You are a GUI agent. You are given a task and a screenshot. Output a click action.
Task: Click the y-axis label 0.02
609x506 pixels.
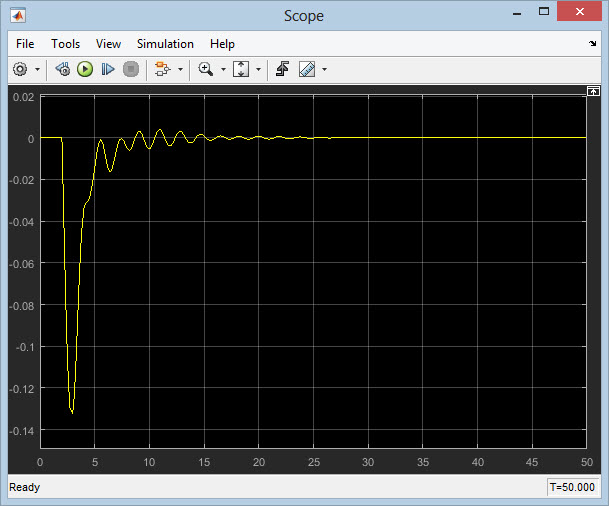click(24, 97)
